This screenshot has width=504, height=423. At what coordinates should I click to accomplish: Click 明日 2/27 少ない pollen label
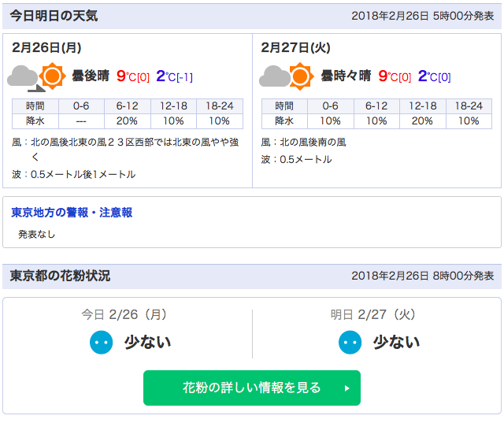pyautogui.click(x=396, y=342)
